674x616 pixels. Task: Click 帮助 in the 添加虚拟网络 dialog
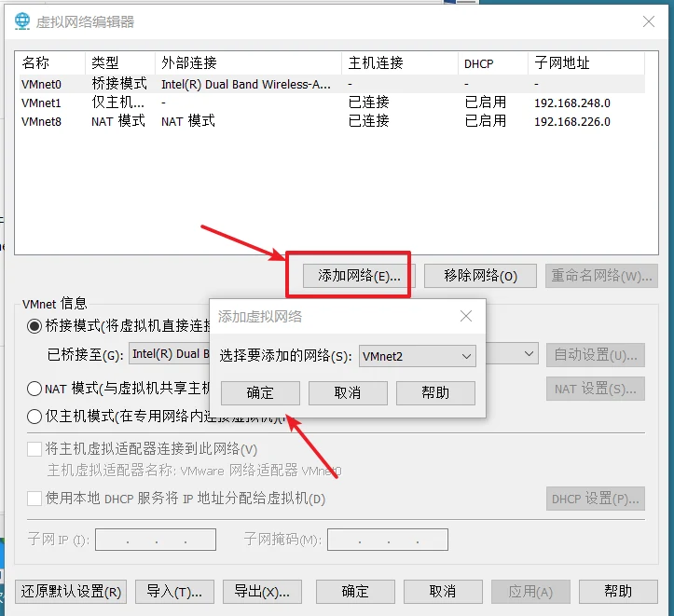pos(435,393)
